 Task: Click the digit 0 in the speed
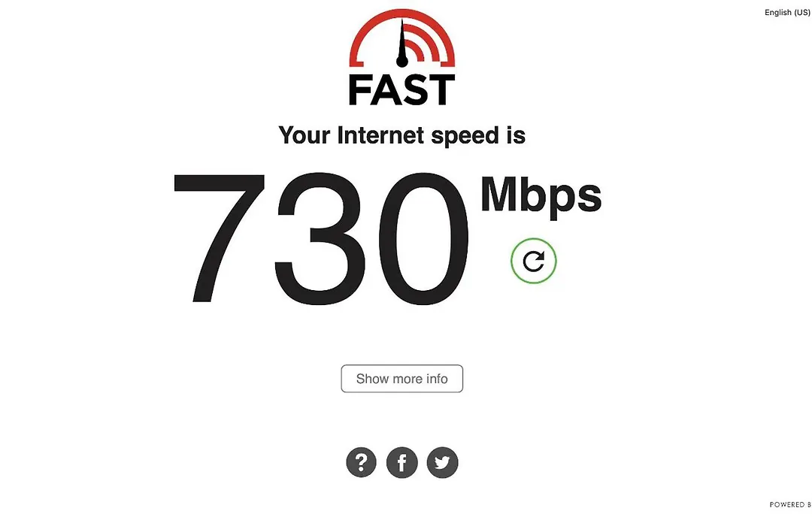(423, 237)
